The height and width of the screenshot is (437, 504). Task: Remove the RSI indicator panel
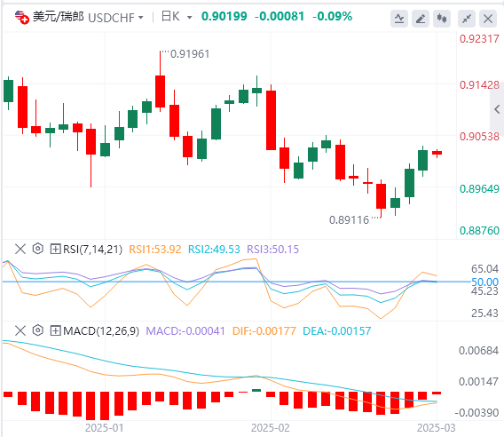click(20, 249)
